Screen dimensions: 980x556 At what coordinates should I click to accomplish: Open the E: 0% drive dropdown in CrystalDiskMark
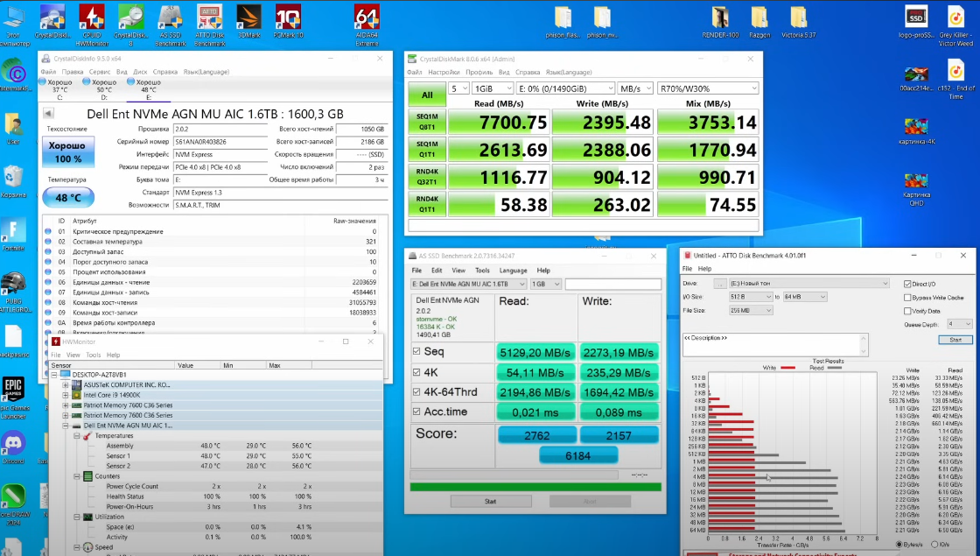pyautogui.click(x=565, y=88)
